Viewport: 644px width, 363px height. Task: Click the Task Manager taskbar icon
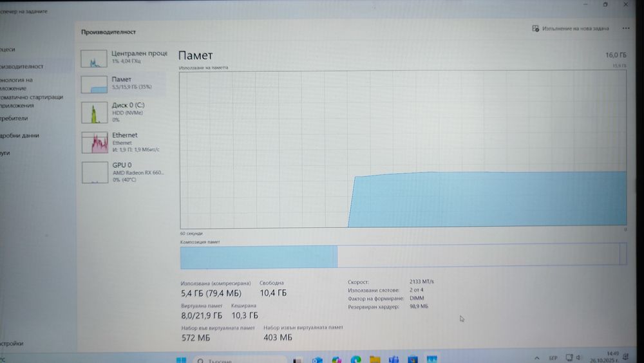(x=431, y=359)
